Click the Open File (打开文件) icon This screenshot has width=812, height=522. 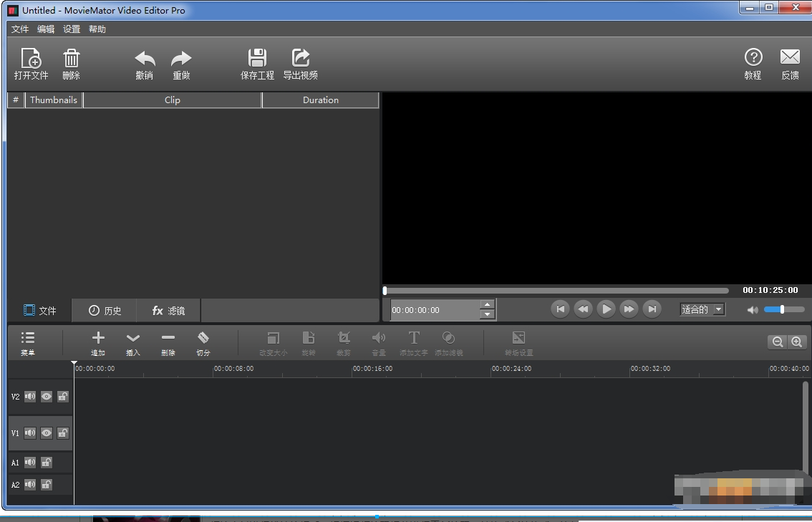tap(31, 59)
